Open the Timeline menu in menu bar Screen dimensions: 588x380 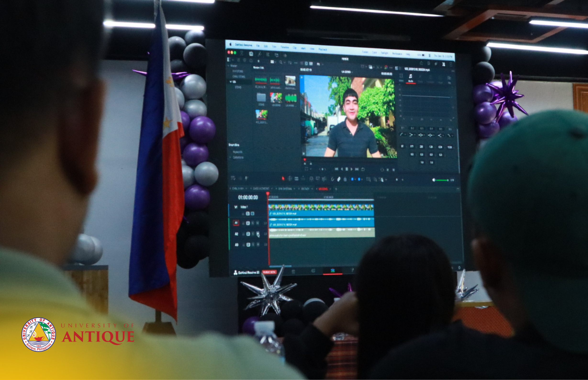pos(284,47)
